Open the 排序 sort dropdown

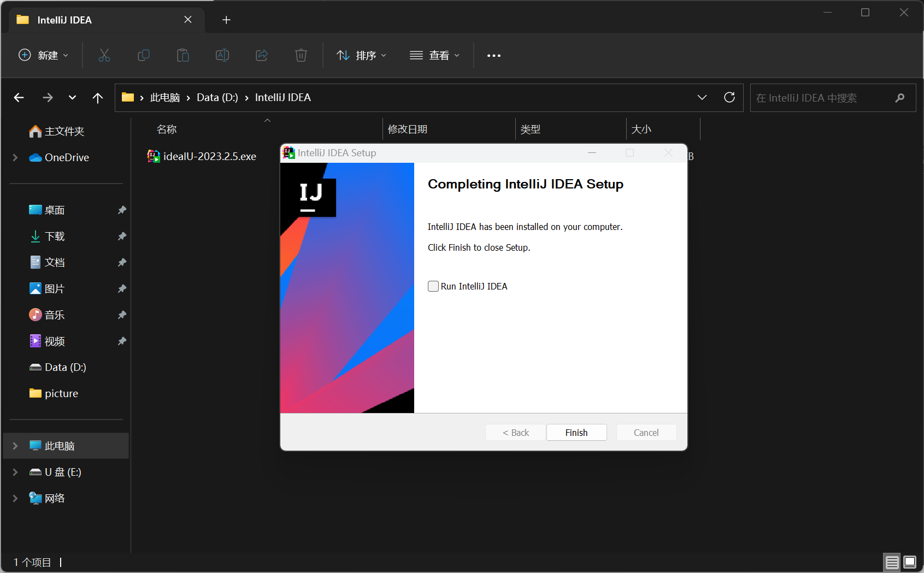click(x=362, y=55)
